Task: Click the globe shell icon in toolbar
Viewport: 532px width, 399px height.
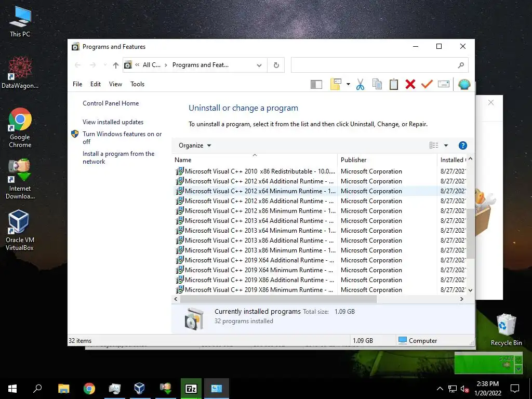Action: click(x=464, y=84)
